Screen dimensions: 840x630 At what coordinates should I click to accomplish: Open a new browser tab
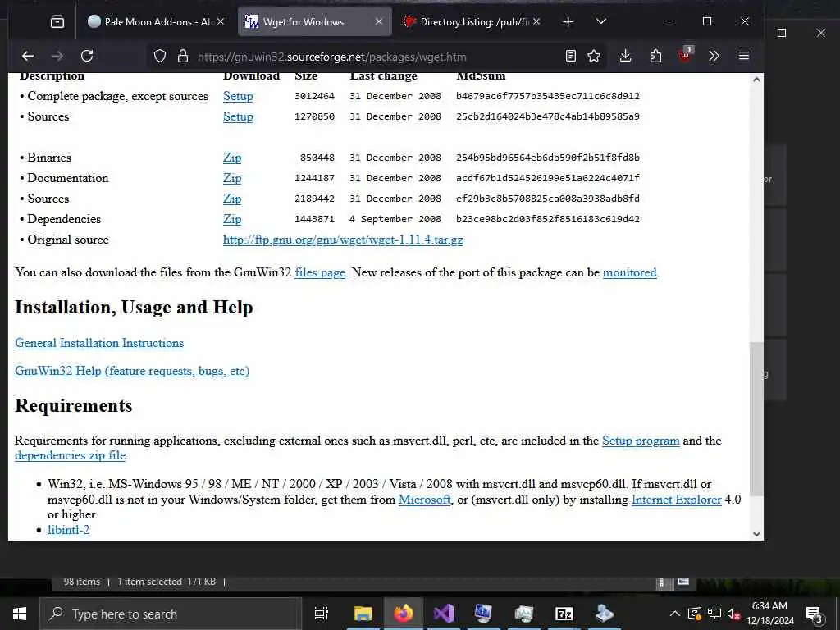click(x=568, y=22)
